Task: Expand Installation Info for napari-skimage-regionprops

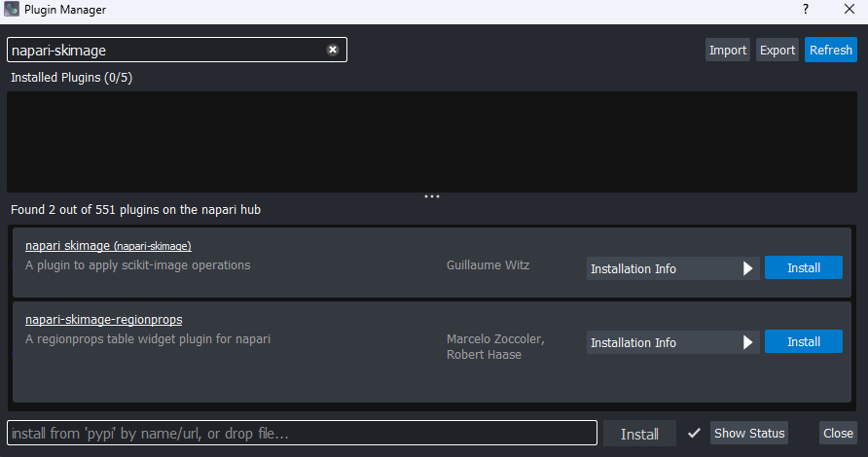Action: 672,342
